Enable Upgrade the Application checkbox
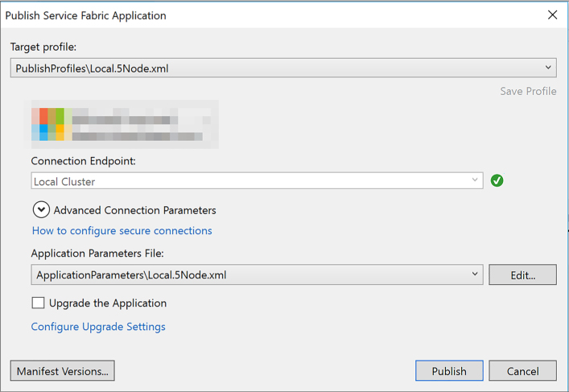 click(x=38, y=303)
